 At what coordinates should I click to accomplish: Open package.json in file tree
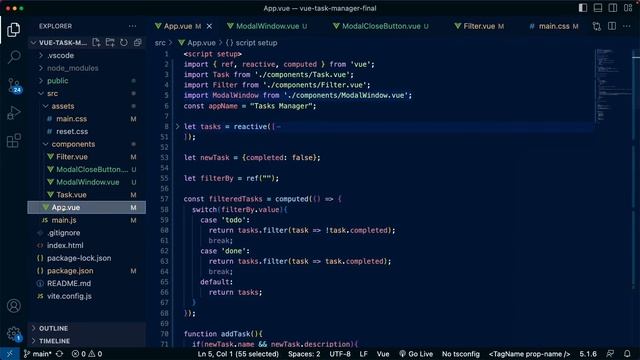[x=70, y=271]
